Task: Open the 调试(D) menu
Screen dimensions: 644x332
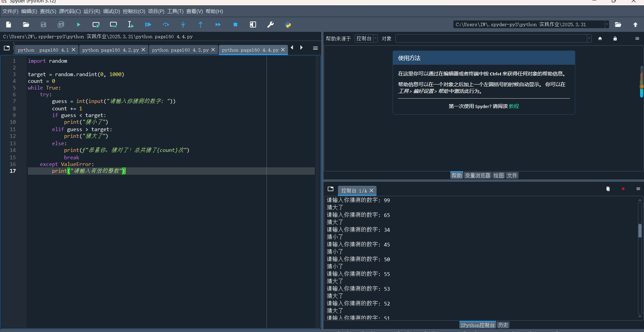Action: 111,11
